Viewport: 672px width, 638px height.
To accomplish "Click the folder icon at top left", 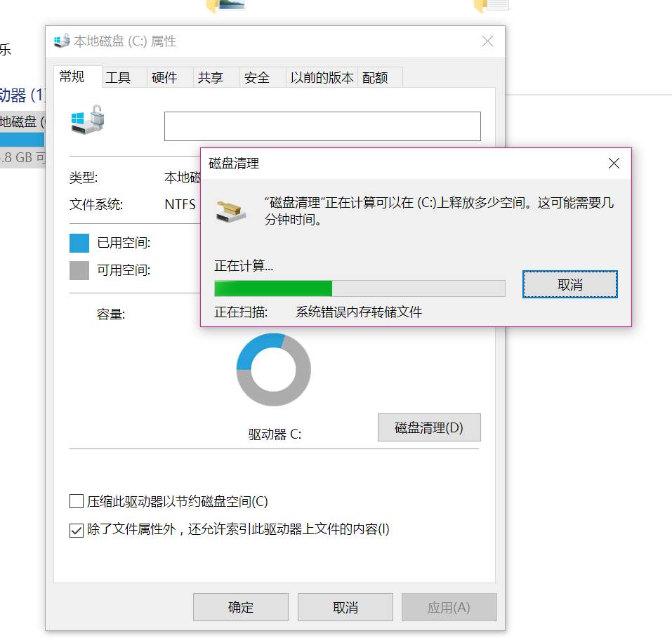I will click(x=225, y=6).
